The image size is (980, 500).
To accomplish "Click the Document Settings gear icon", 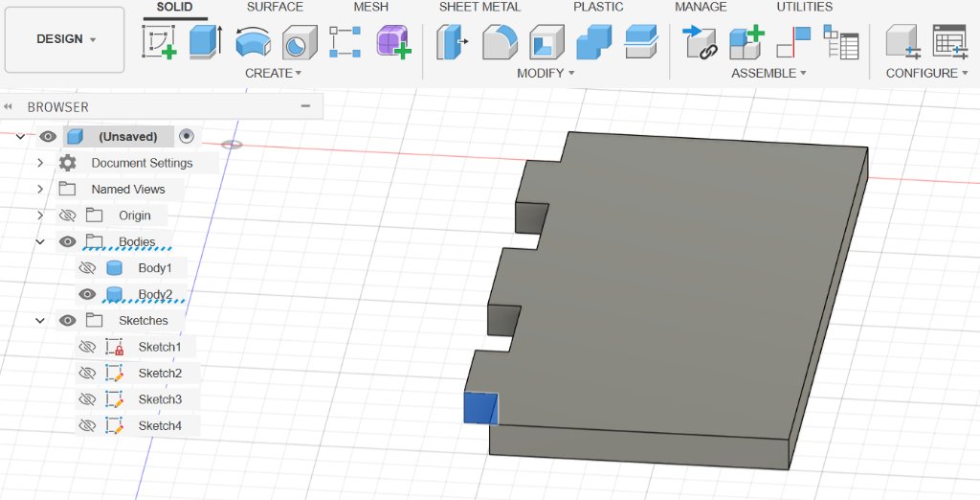I will click(68, 163).
